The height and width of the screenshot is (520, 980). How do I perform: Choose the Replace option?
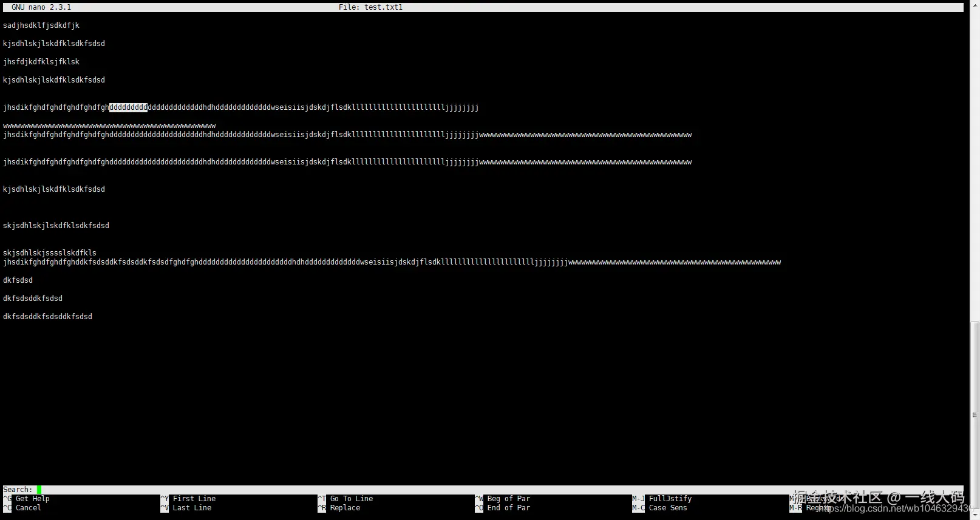point(339,508)
